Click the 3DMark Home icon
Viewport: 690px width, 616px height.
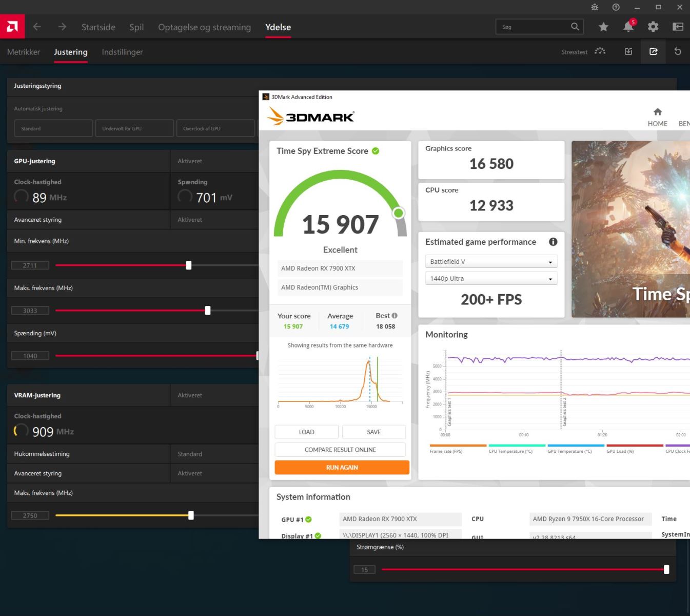pos(658,112)
